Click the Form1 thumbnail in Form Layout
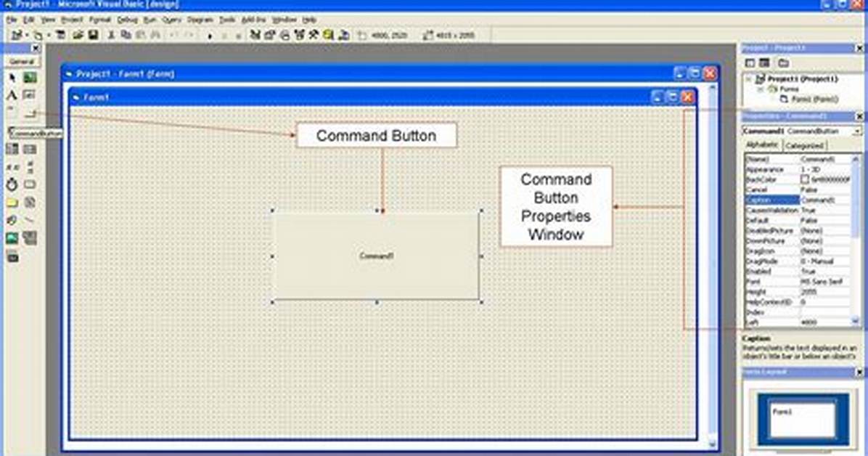The width and height of the screenshot is (868, 456). coord(802,418)
